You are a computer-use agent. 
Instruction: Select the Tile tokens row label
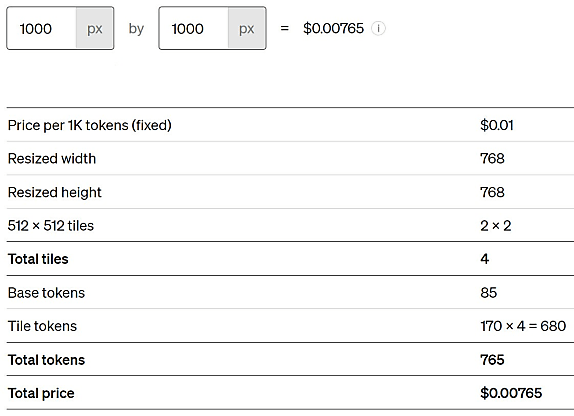(42, 326)
